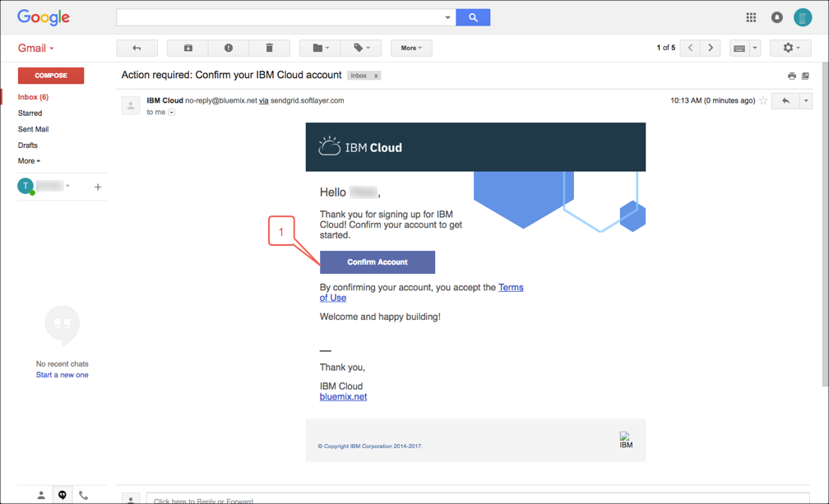The width and height of the screenshot is (829, 504).
Task: Add a new chat contact plus
Action: click(x=98, y=187)
